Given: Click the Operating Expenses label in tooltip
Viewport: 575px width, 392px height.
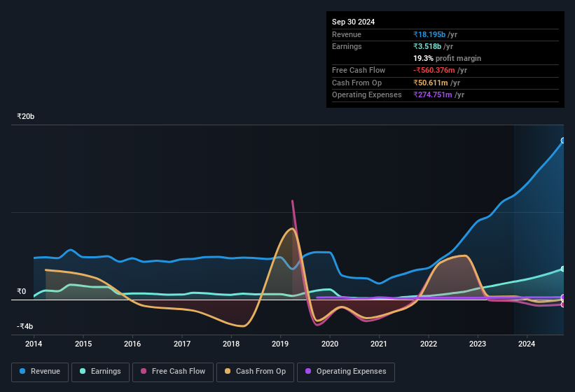Looking at the screenshot, I should tap(367, 94).
